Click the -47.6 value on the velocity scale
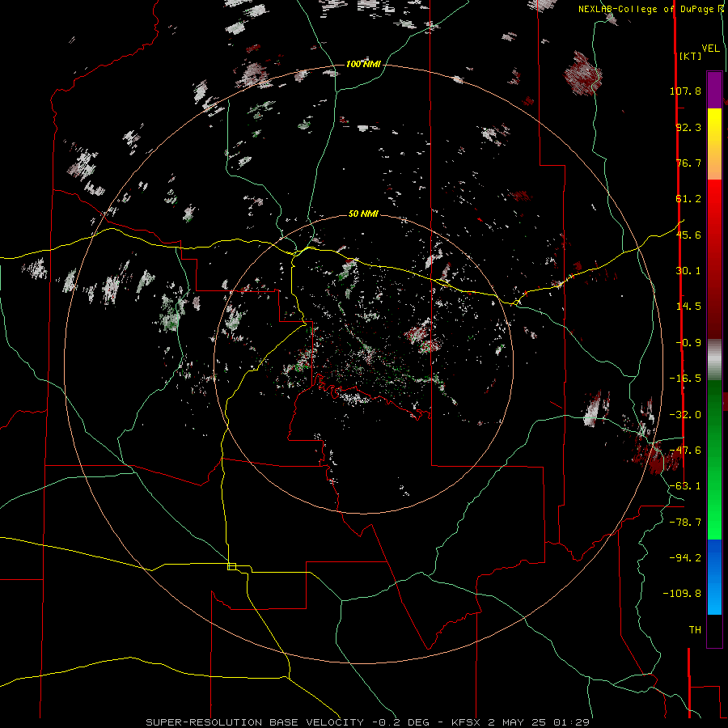This screenshot has height=728, width=728. pos(685,451)
